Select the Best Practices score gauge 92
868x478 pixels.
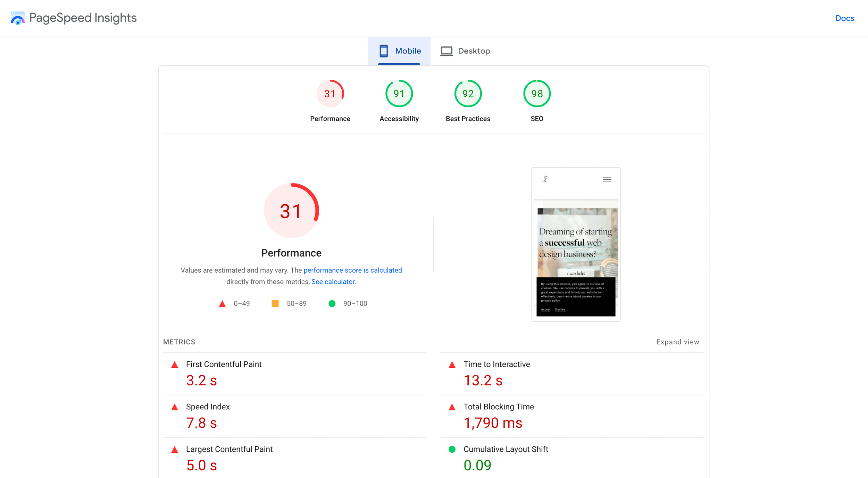click(x=468, y=94)
